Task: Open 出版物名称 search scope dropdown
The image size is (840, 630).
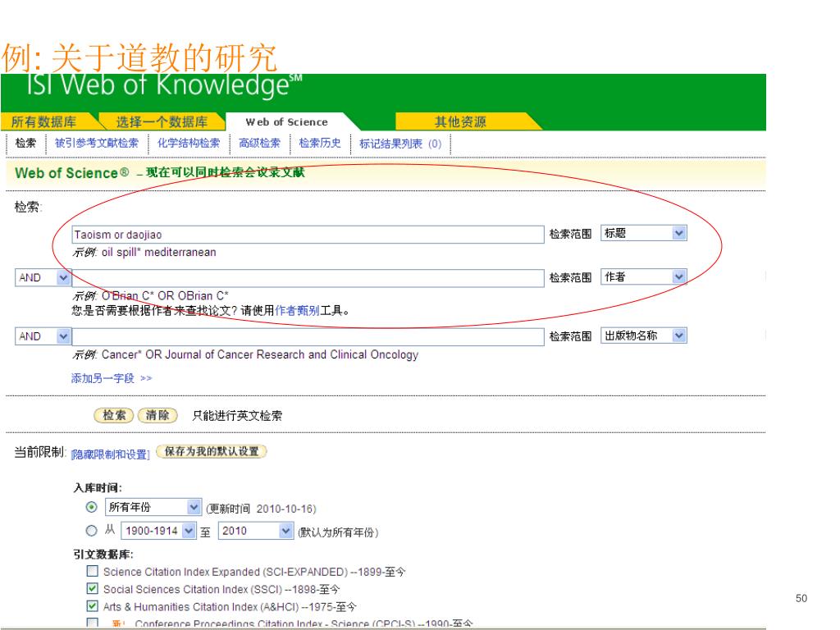Action: coord(643,336)
